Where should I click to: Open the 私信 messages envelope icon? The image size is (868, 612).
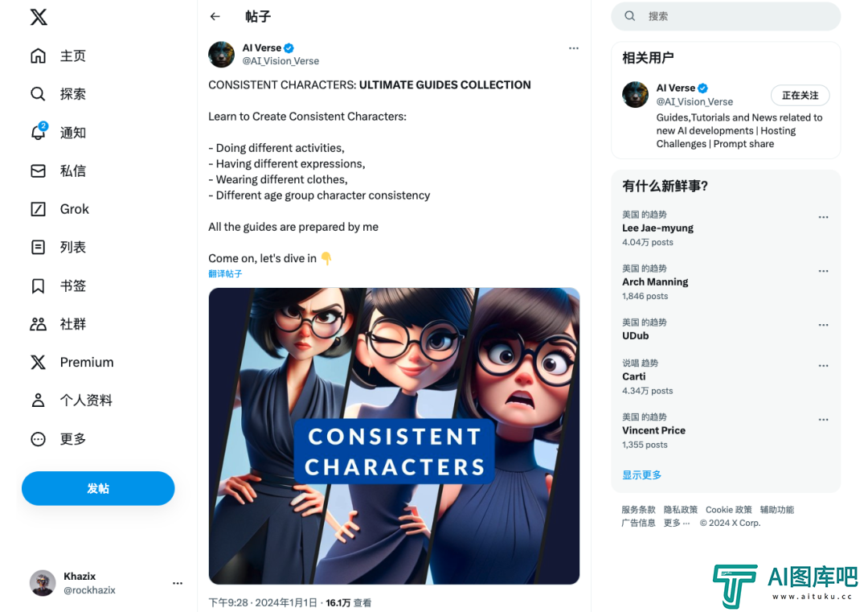tap(38, 170)
